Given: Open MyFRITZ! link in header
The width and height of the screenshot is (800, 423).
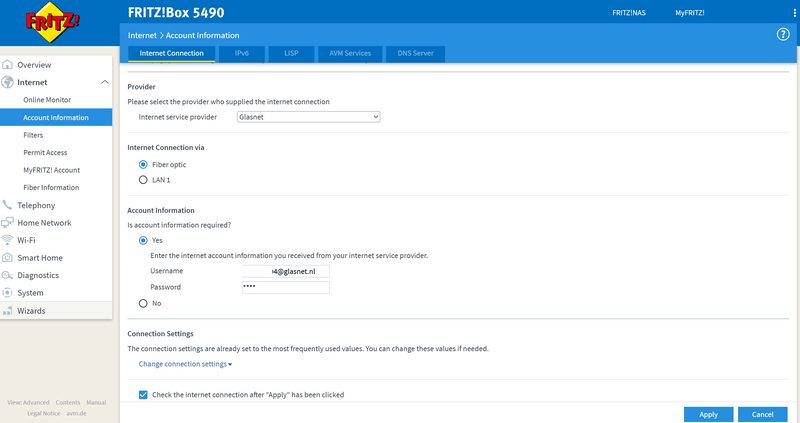Looking at the screenshot, I should coord(690,13).
